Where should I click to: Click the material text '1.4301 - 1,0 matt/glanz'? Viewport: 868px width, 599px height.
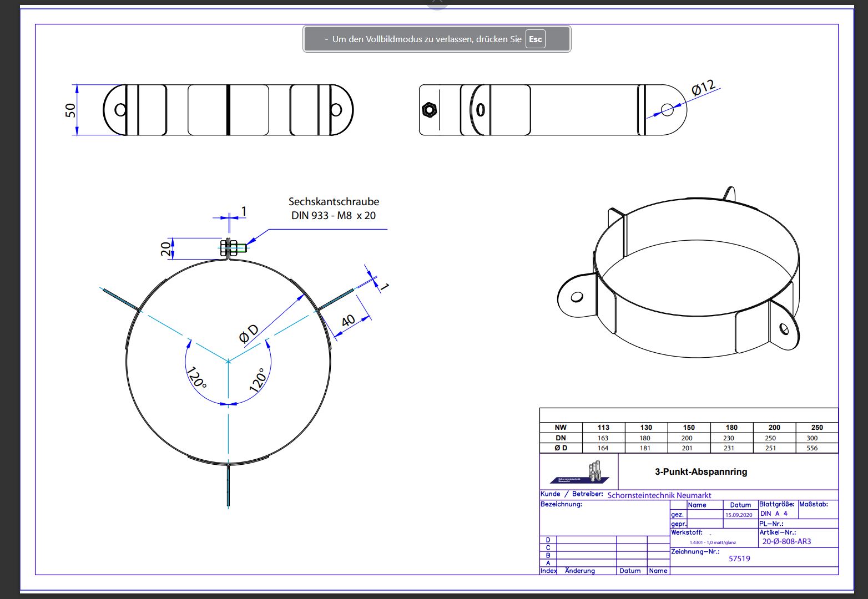click(x=713, y=542)
